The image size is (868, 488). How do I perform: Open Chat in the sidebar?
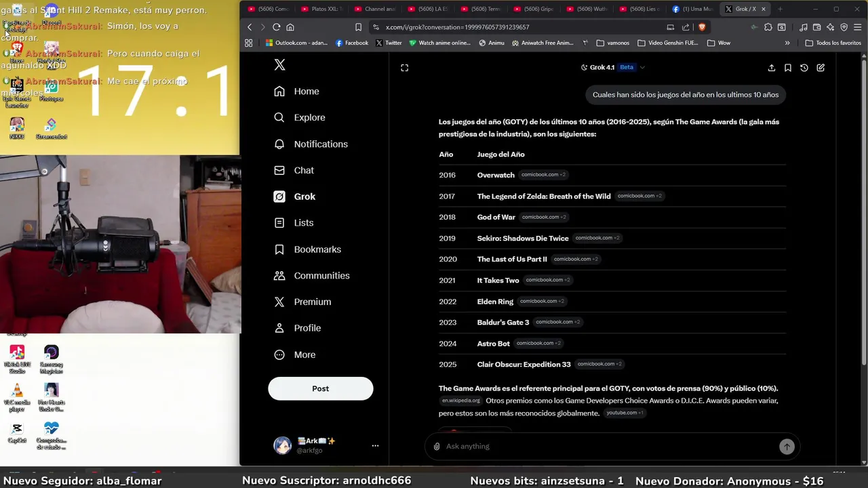point(294,171)
